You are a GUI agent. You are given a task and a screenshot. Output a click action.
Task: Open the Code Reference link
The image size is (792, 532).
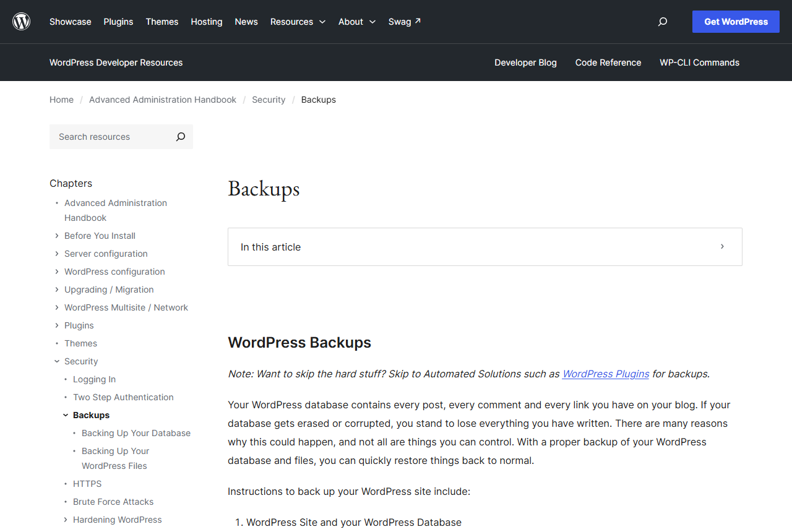click(608, 62)
